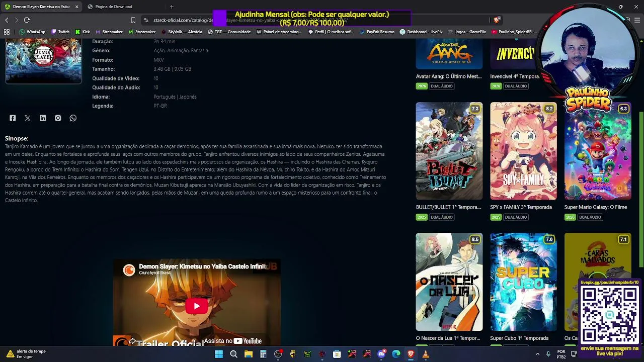Viewport: 644px width, 362px height.
Task: Share the page via WhatsApp icon
Action: tap(73, 118)
